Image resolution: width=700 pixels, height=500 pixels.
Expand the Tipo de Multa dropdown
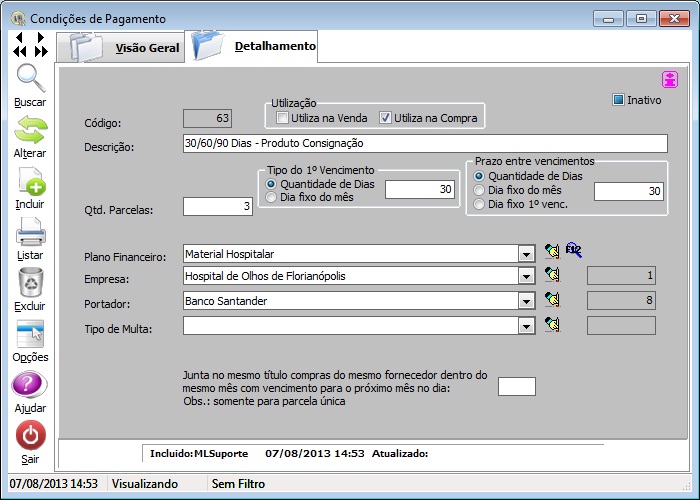[x=526, y=325]
